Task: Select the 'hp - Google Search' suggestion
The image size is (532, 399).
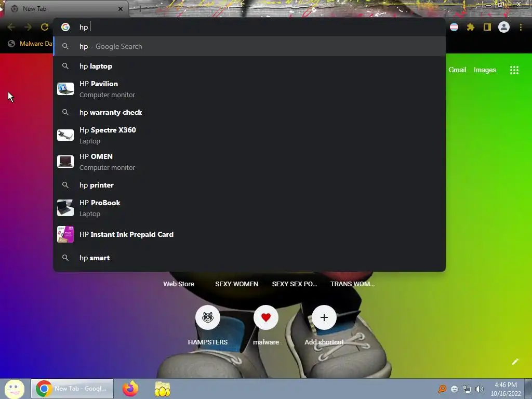Action: 249,46
